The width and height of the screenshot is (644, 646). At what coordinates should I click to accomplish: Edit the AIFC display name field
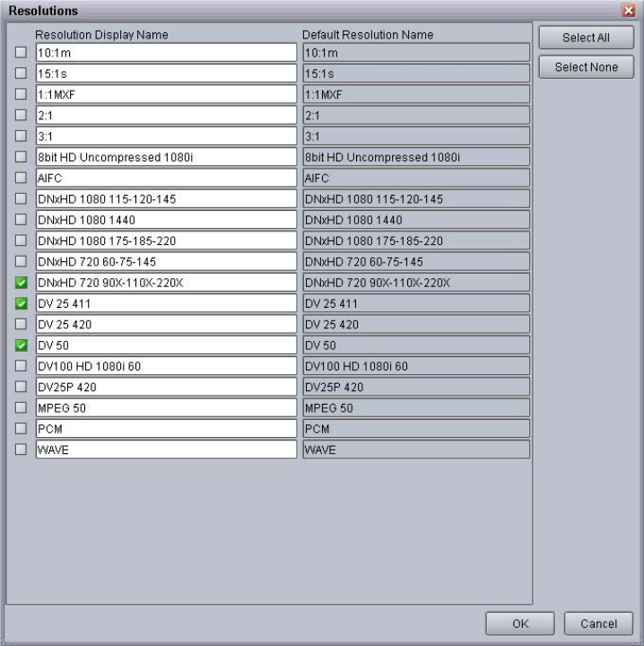(x=166, y=178)
